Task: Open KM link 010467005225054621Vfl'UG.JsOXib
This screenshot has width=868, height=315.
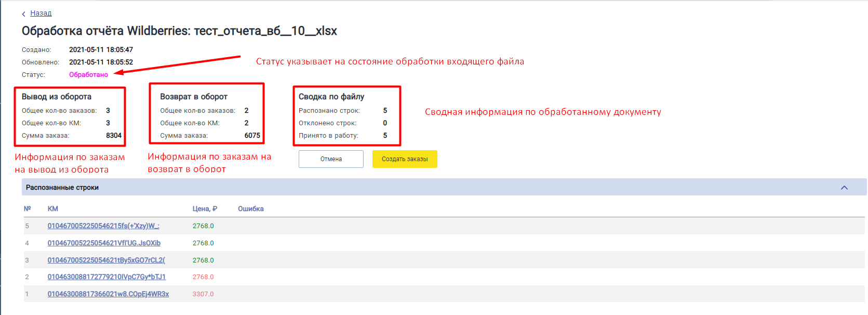Action: (x=104, y=243)
